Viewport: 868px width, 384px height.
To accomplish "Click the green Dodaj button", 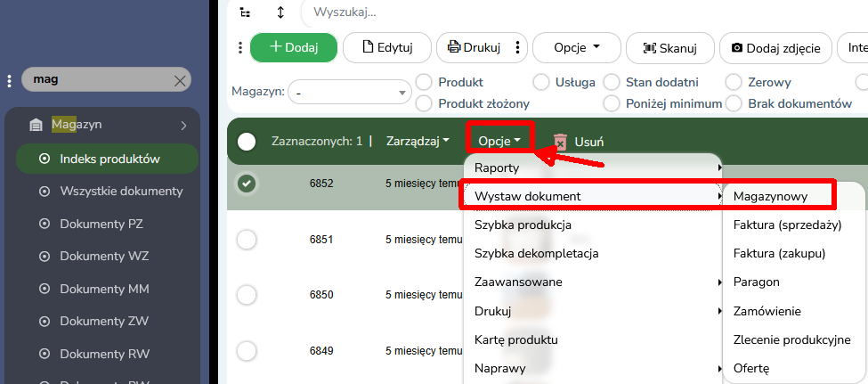I will 293,47.
